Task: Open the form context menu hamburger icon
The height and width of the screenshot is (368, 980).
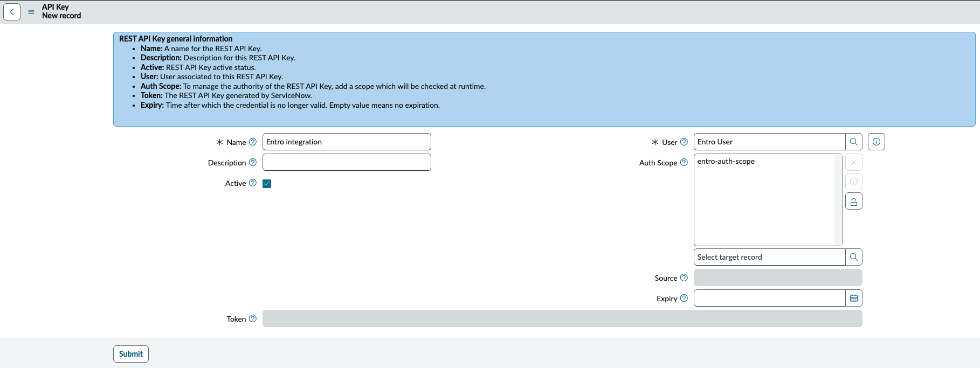Action: pos(31,11)
